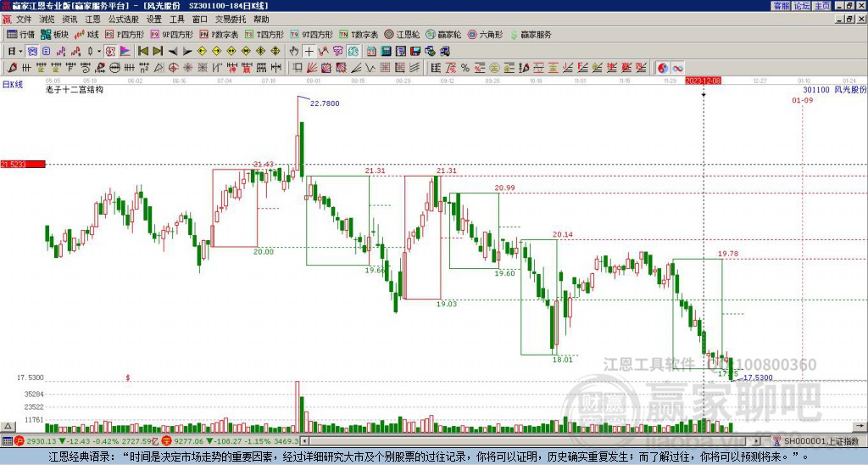Switch to K线 chart view
Screen dimensions: 868x465
[x=86, y=34]
